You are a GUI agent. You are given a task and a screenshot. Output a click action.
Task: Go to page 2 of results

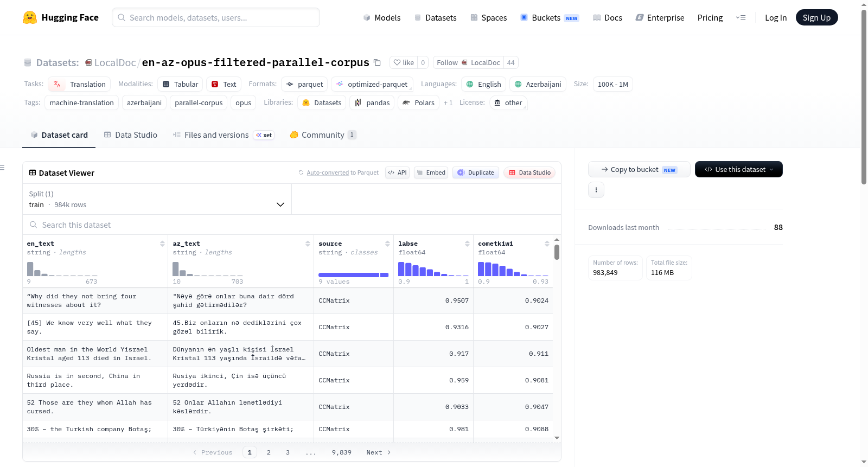pyautogui.click(x=269, y=452)
